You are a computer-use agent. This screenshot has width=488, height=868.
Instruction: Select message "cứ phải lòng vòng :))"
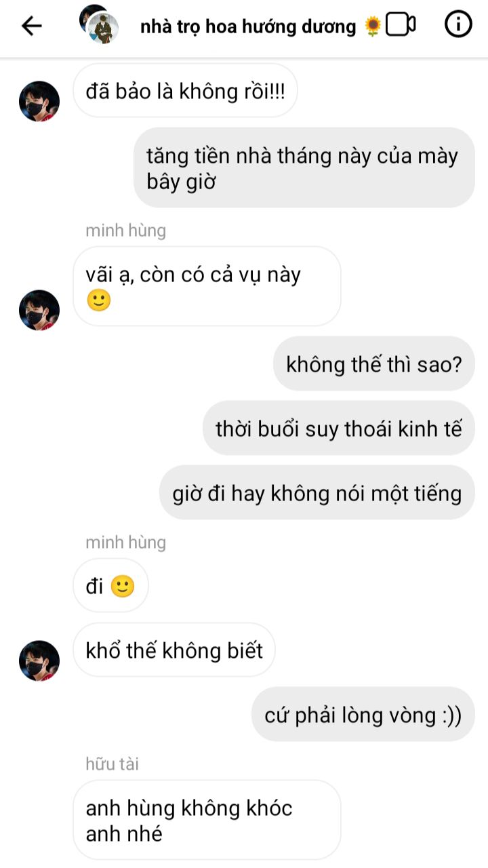pos(363,715)
